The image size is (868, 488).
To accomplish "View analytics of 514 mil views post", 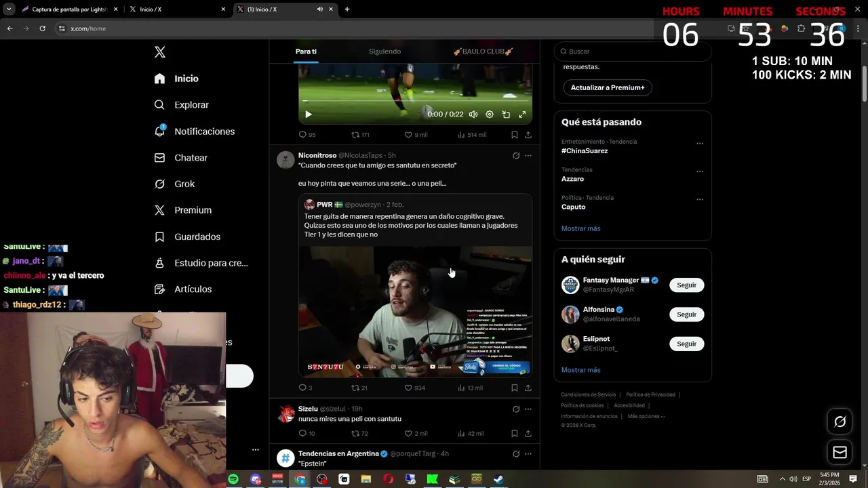I will [472, 135].
